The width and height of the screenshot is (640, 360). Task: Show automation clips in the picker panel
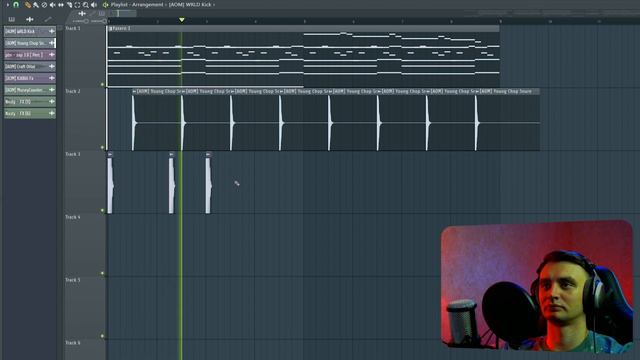(x=48, y=19)
